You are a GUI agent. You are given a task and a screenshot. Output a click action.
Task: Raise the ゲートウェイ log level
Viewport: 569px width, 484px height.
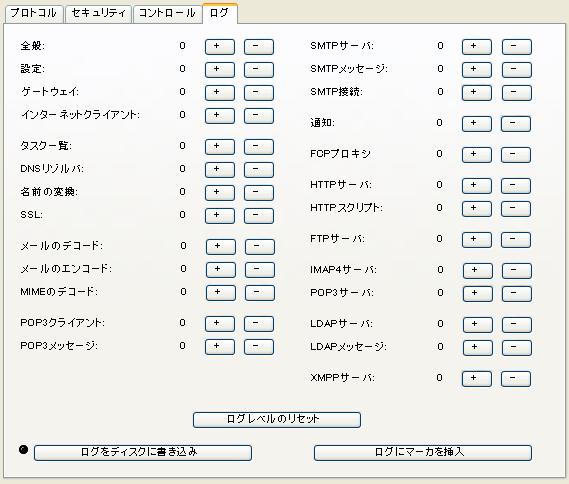click(220, 93)
